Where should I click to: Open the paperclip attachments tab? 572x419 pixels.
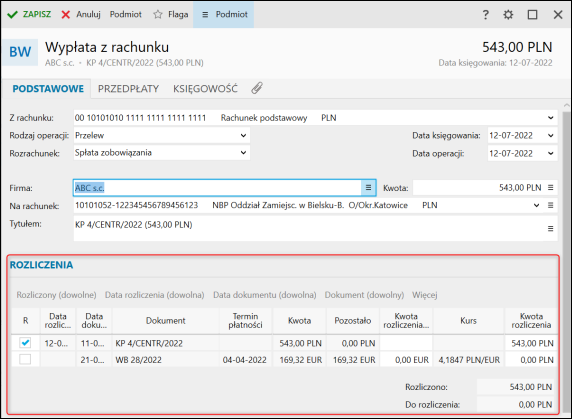(x=257, y=88)
